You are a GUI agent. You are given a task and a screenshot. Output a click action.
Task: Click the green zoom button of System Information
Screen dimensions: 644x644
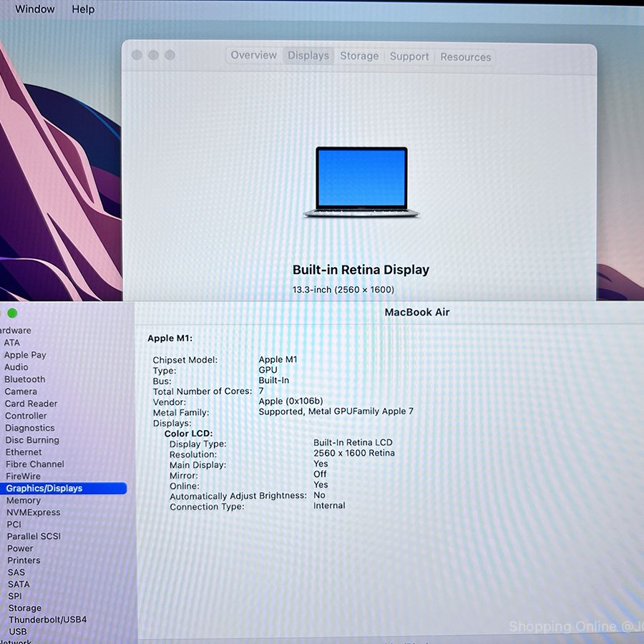pos(12,313)
